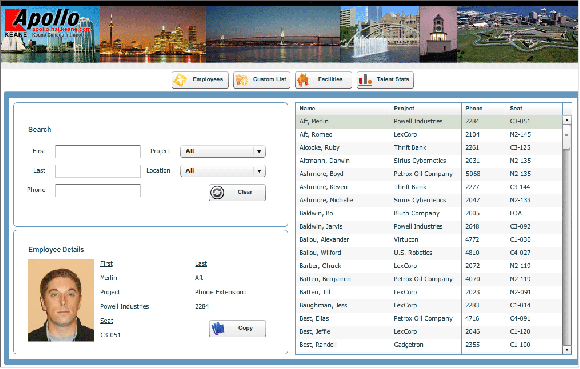The width and height of the screenshot is (580, 369).
Task: Focus the First name search field
Action: (98, 152)
